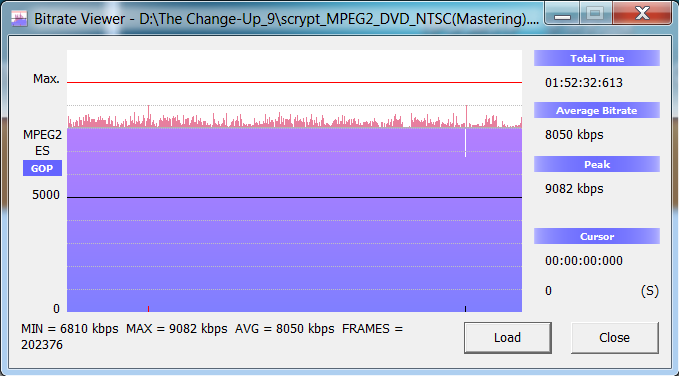This screenshot has width=679, height=376.
Task: Click the white vertical cursor line in graph
Action: pos(466,142)
